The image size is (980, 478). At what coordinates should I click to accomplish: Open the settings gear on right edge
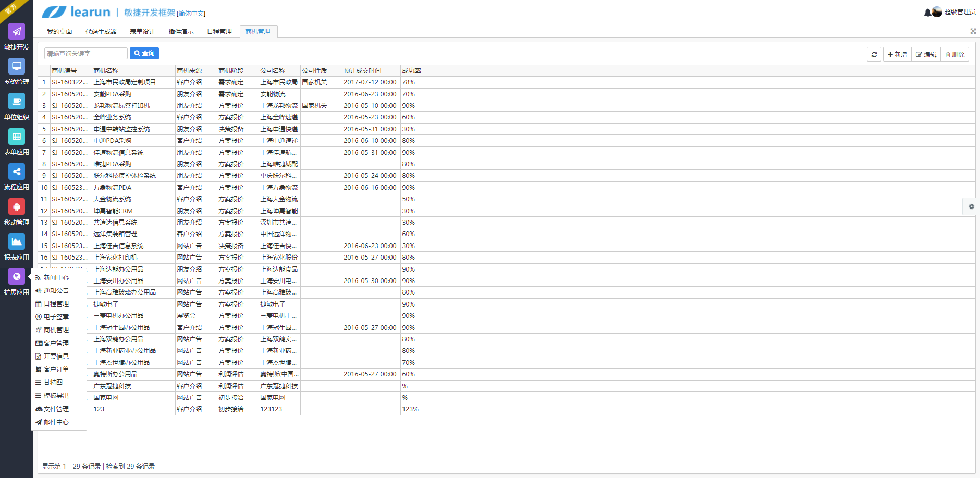[x=971, y=206]
